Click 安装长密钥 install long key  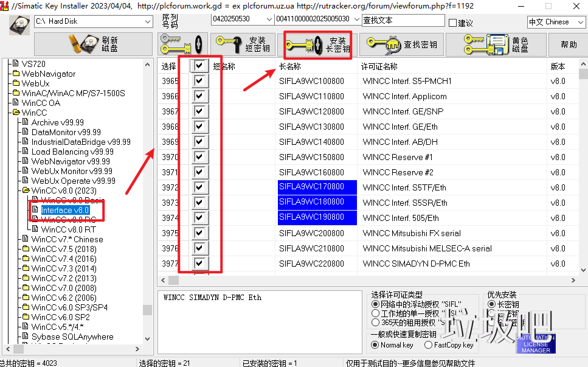coord(317,45)
